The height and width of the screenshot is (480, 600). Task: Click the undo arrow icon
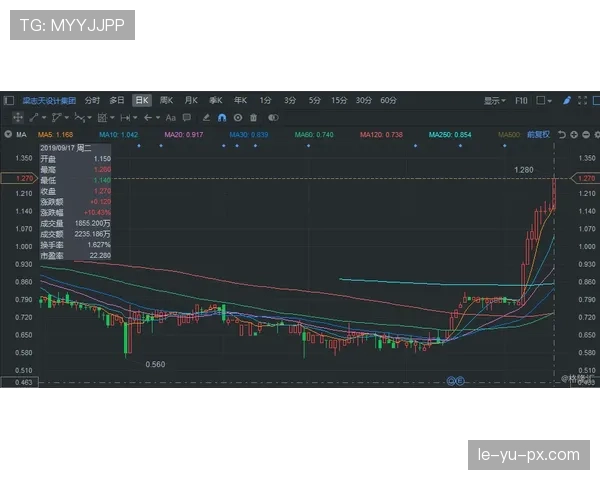point(561,135)
